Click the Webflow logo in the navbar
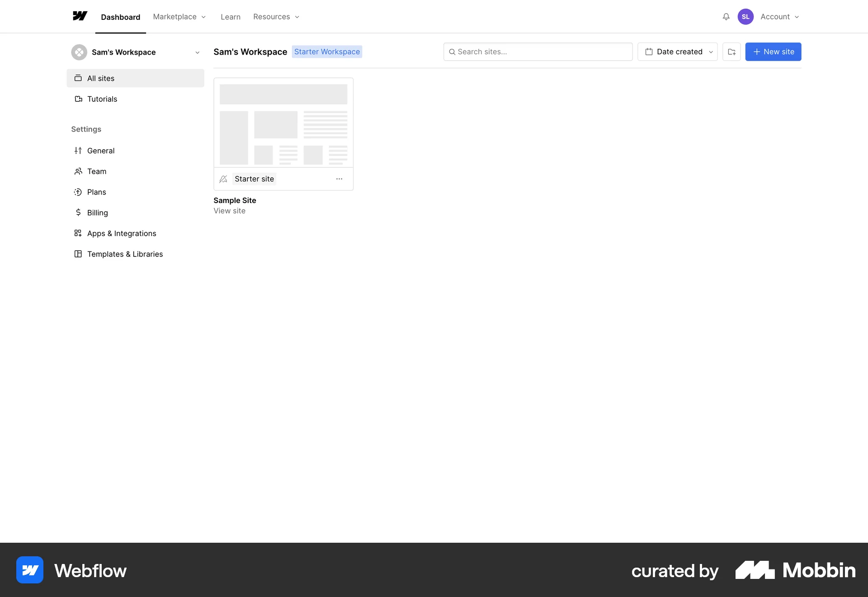The image size is (868, 597). click(80, 16)
